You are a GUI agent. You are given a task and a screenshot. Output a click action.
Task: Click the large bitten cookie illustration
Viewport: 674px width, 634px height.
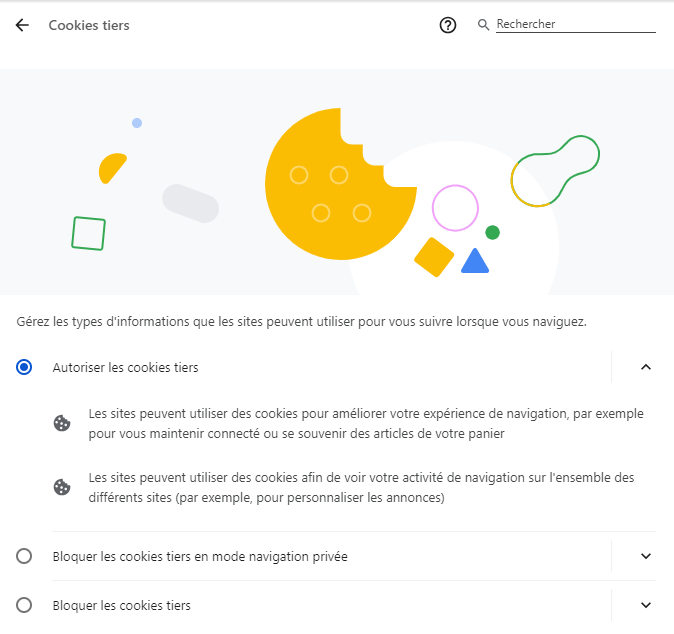340,184
